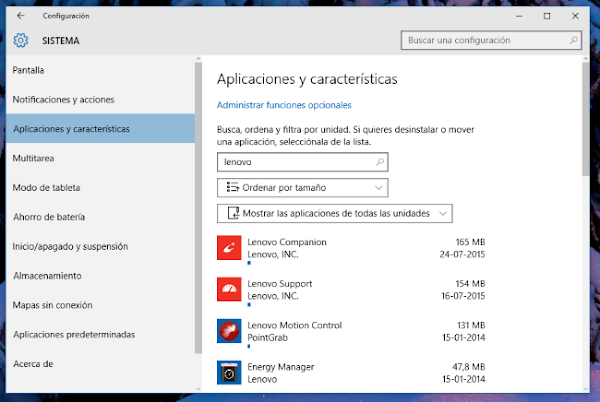Viewport: 600px width, 402px height.
Task: Click the Administrar funciones opcionales link
Action: (x=284, y=105)
